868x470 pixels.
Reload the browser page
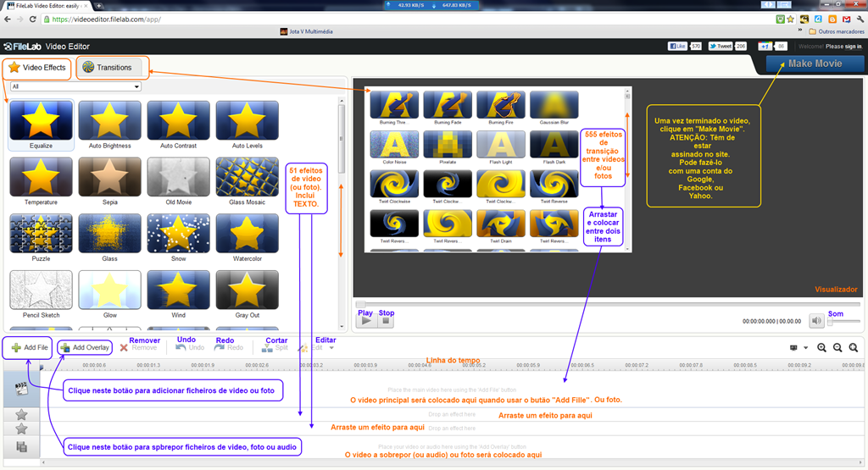pos(33,19)
